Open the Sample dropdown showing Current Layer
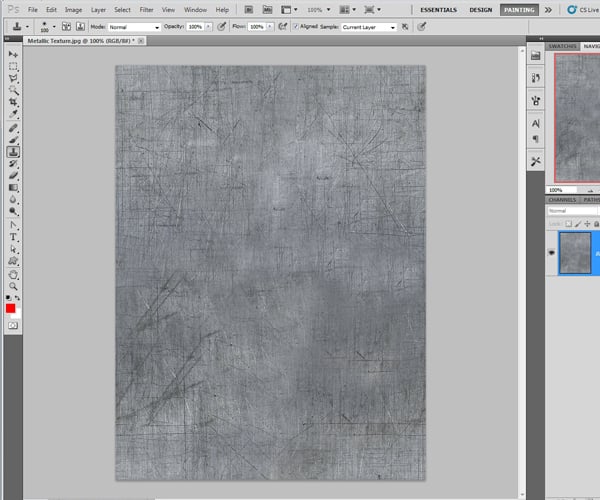The width and height of the screenshot is (600, 500). 369,27
